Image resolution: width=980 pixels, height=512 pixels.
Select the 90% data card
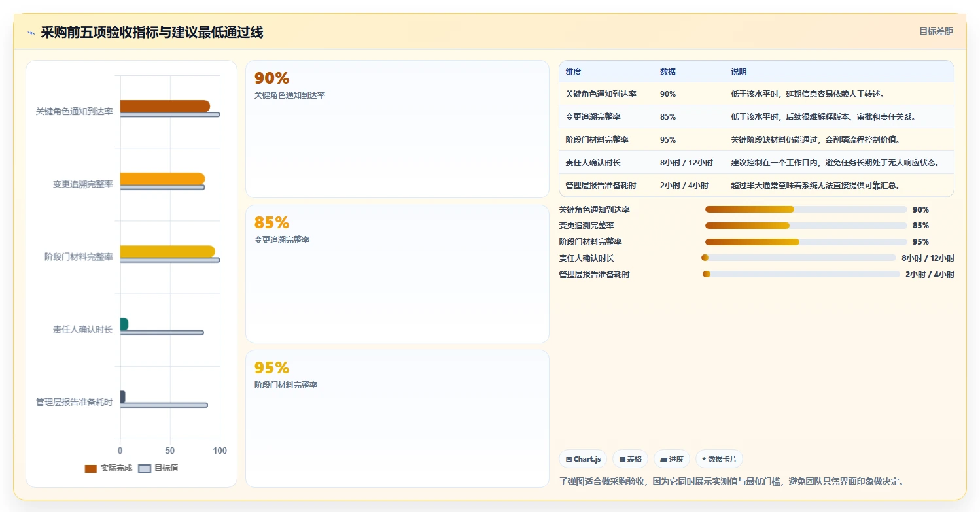397,129
